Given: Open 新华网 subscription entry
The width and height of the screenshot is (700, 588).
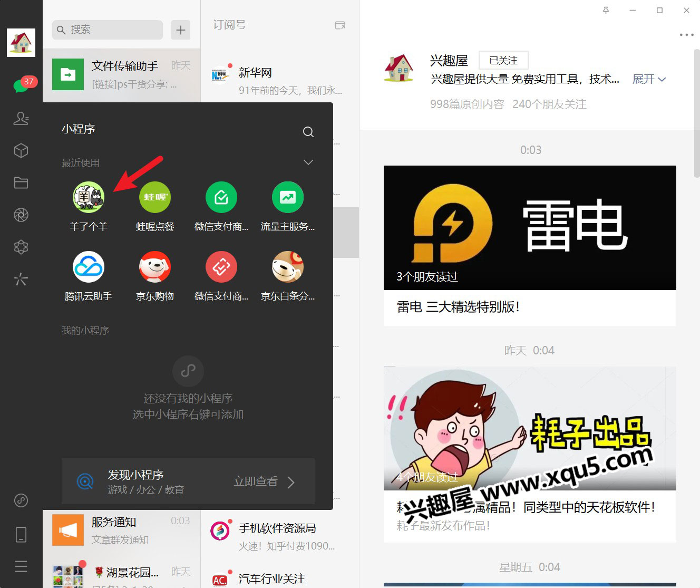Looking at the screenshot, I should pos(279,81).
